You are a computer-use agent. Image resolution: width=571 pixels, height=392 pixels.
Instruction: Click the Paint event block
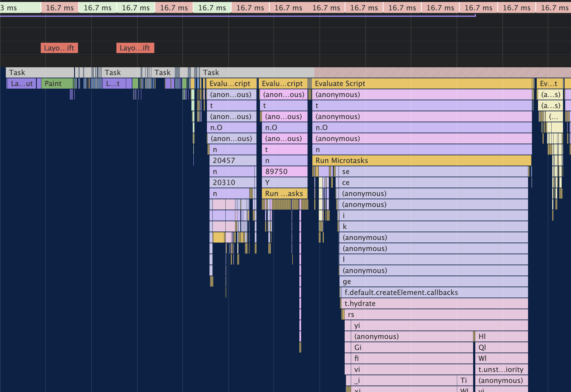(57, 83)
